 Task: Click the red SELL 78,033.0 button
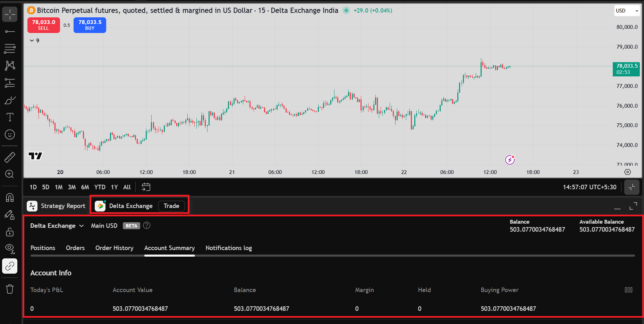pyautogui.click(x=44, y=25)
